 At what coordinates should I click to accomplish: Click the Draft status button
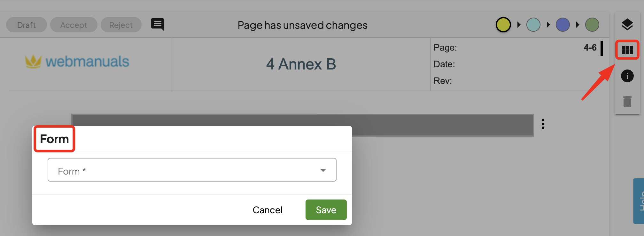pos(27,25)
